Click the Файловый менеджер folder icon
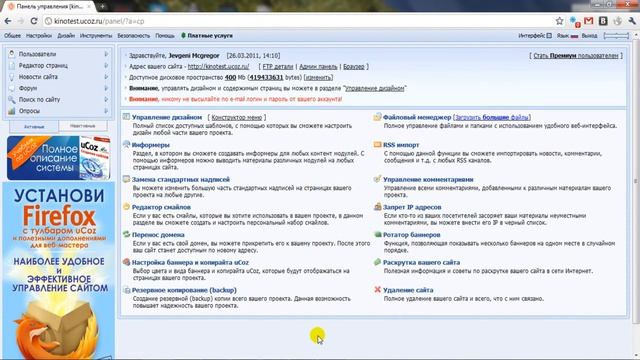Viewport: 640px width, 360px height. pyautogui.click(x=377, y=117)
